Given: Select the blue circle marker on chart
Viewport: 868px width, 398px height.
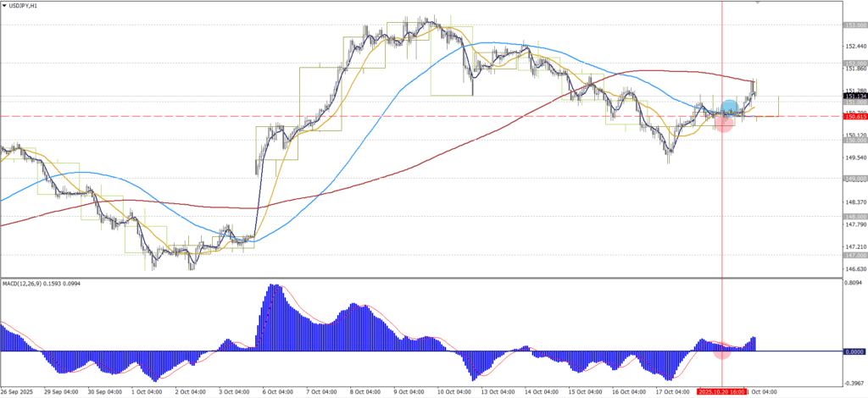Looking at the screenshot, I should point(729,108).
